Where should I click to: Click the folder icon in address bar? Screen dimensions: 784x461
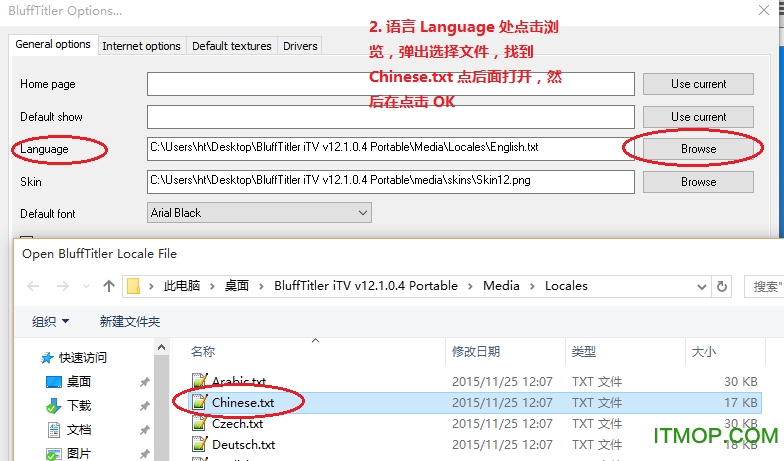133,286
